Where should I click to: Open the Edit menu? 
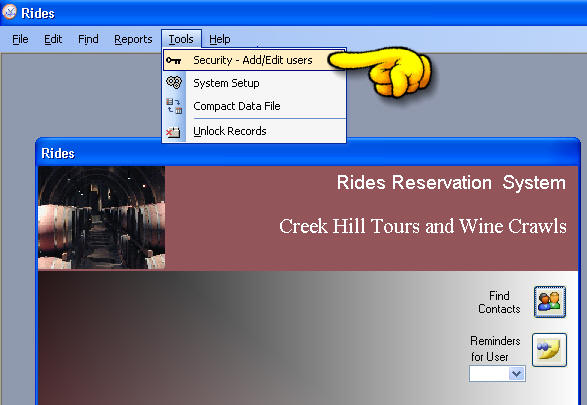point(53,39)
